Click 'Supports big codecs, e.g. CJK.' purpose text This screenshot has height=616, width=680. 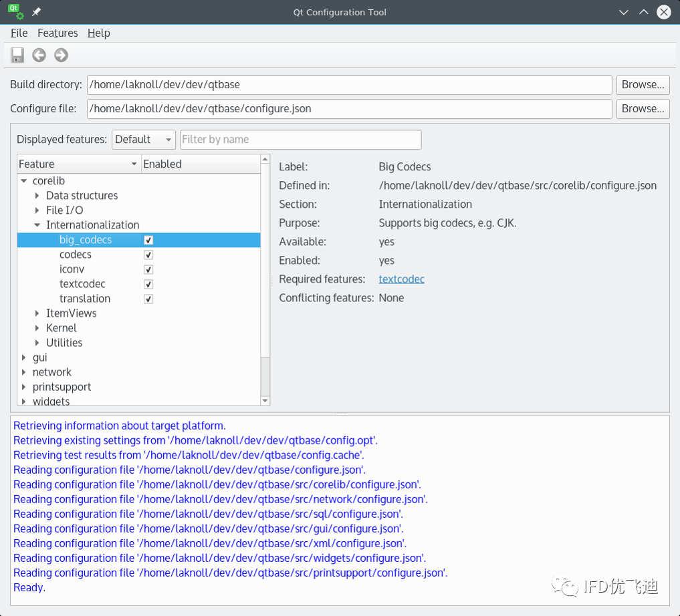pyautogui.click(x=447, y=223)
